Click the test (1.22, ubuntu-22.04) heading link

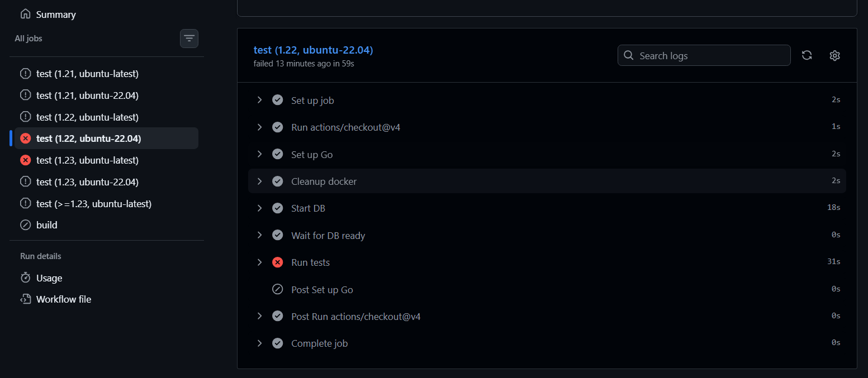pyautogui.click(x=313, y=50)
